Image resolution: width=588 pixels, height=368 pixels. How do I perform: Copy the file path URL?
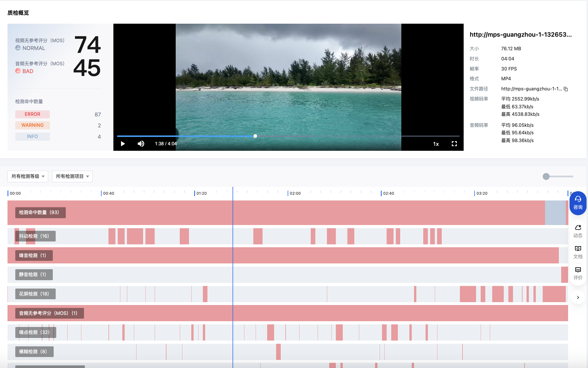tap(566, 89)
